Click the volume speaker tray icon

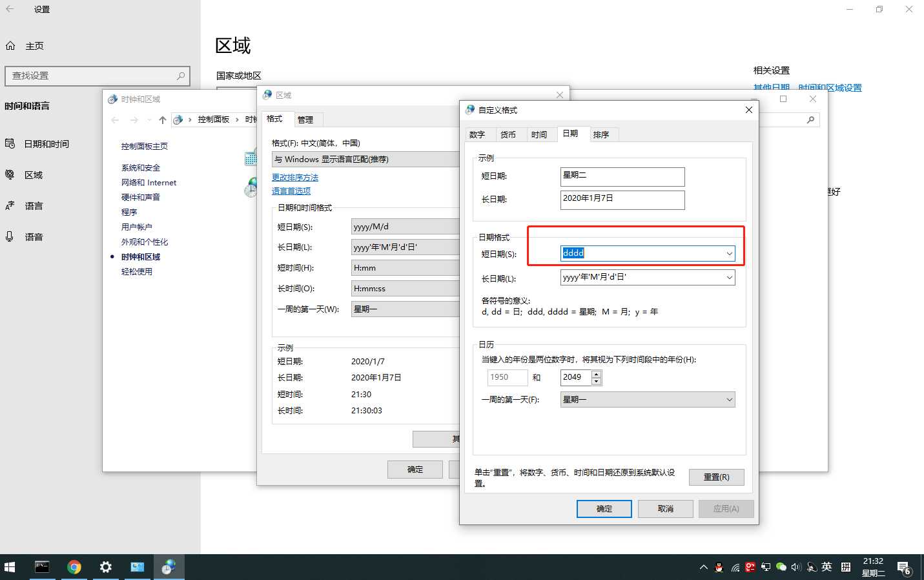click(x=796, y=567)
